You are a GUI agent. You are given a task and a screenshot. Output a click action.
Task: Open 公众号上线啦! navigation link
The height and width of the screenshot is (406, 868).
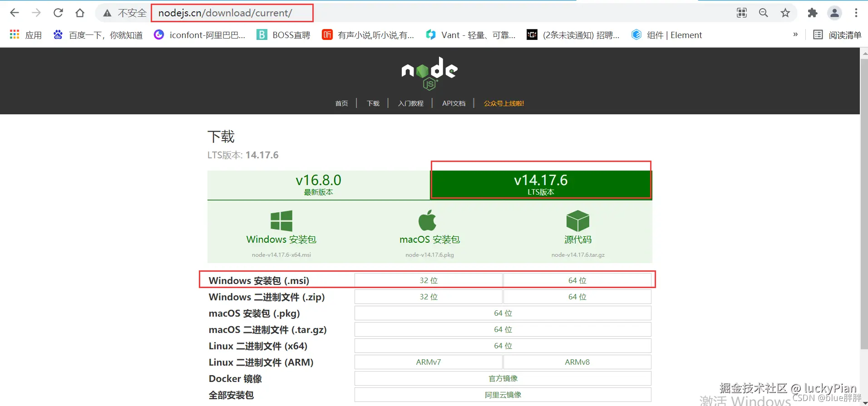[504, 103]
